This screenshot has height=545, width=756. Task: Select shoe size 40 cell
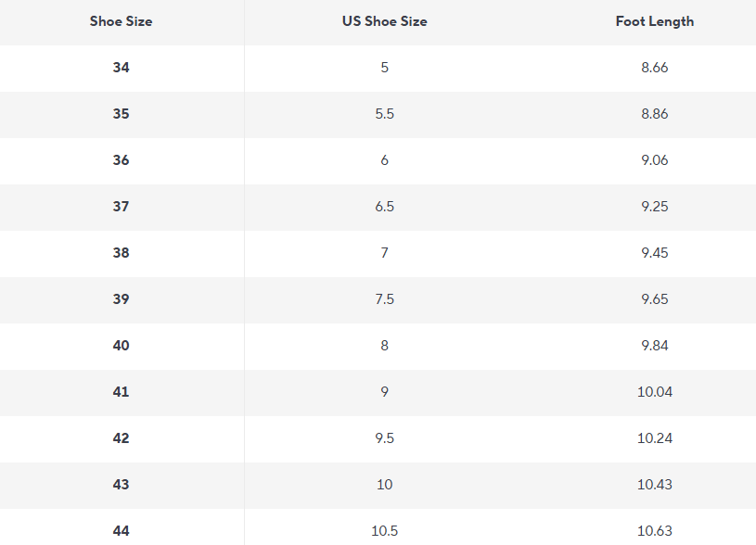point(121,346)
